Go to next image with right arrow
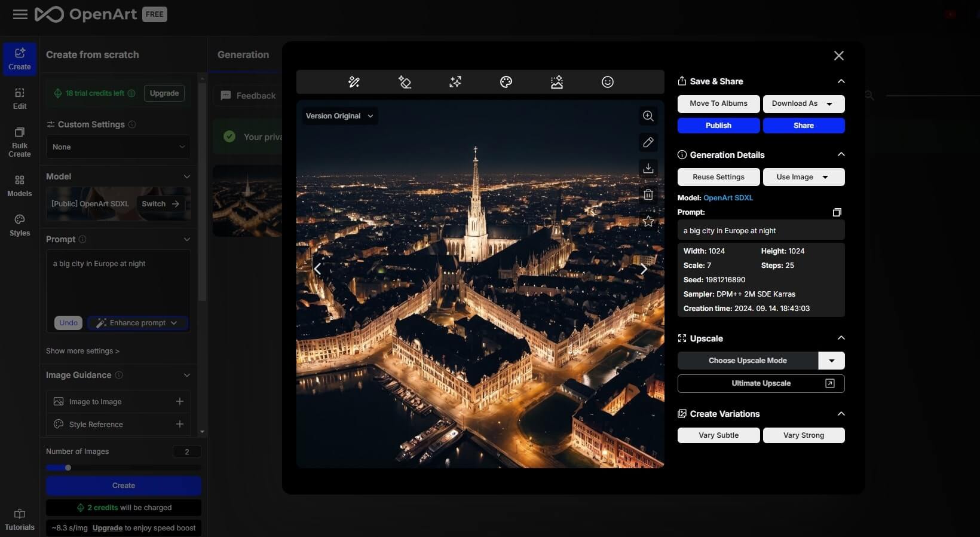Screen dimensions: 980x537 [644, 269]
